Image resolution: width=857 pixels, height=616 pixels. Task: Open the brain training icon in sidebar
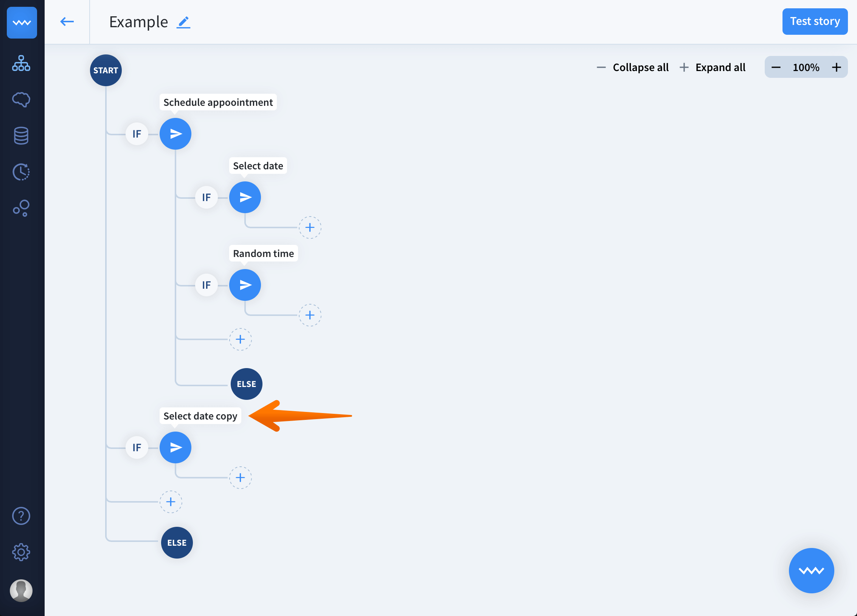tap(21, 100)
